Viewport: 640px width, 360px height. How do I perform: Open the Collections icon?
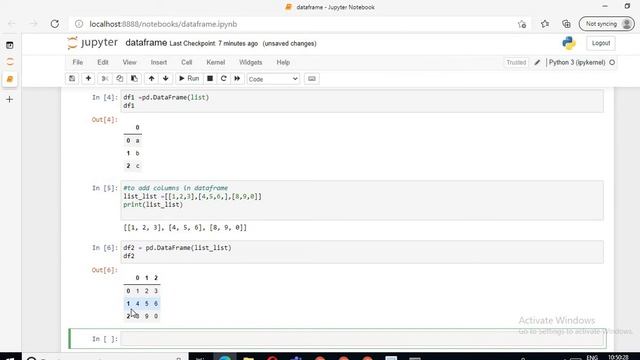tap(566, 24)
